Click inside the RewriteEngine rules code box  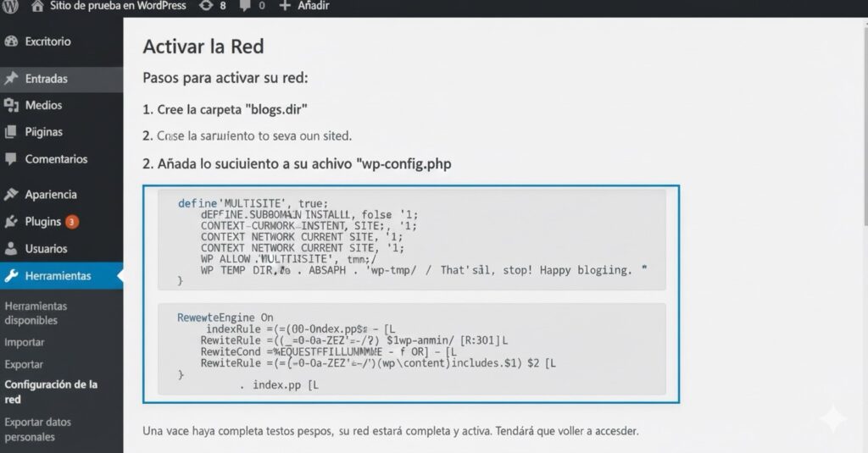point(411,348)
